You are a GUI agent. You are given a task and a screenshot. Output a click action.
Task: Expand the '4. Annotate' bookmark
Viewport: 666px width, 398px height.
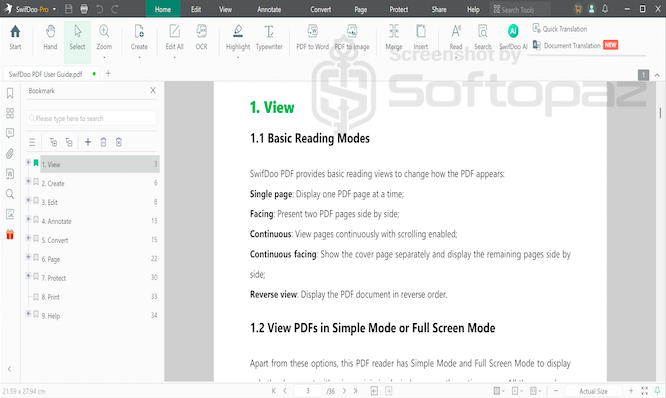click(x=28, y=219)
